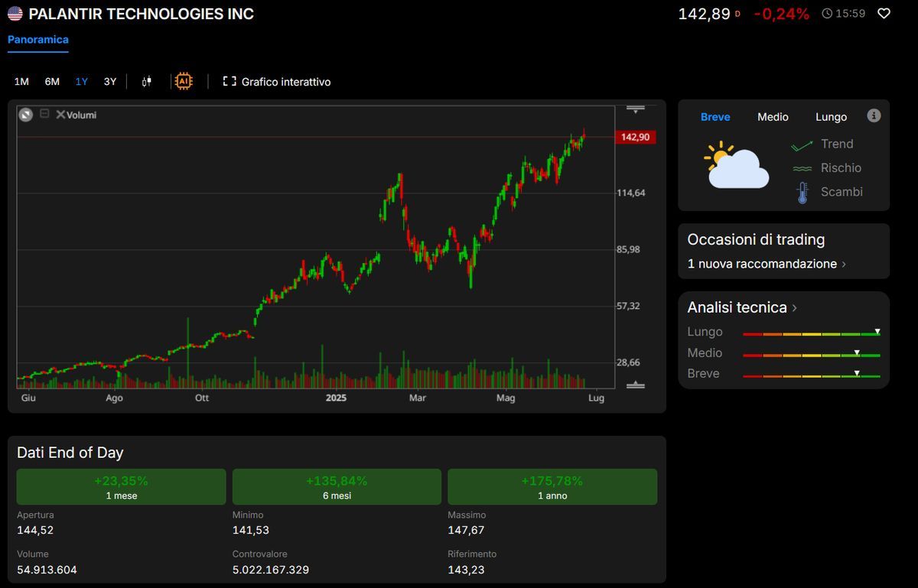The height and width of the screenshot is (588, 918).
Task: Click the sun and cloud weather icon
Action: [x=736, y=164]
